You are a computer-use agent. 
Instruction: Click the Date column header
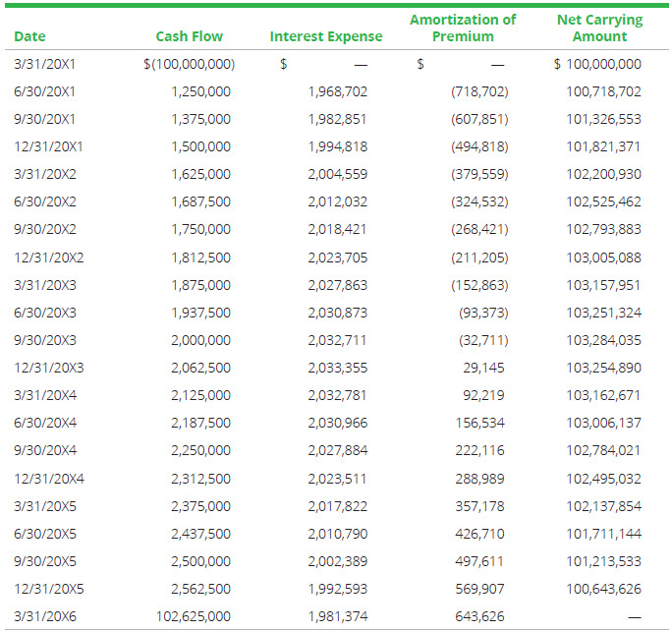29,37
